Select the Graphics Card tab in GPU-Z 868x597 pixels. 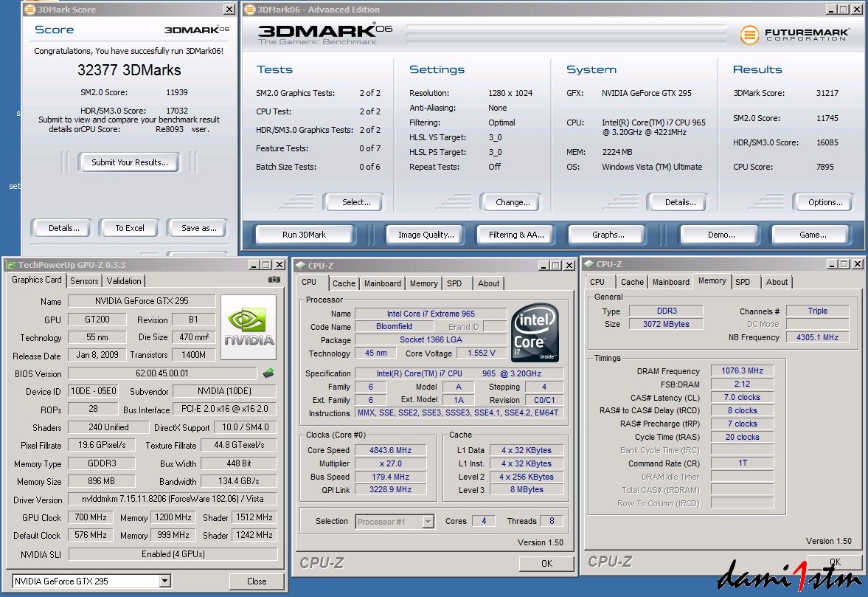tap(37, 280)
